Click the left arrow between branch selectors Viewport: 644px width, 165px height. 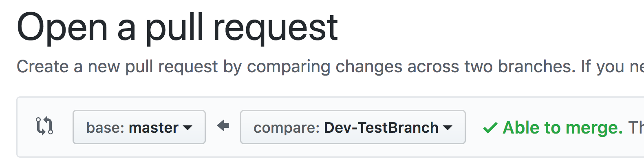[x=223, y=126]
